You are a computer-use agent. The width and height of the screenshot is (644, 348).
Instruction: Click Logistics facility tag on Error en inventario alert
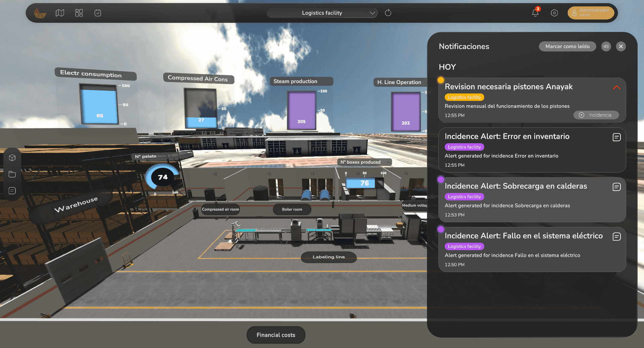(x=464, y=147)
